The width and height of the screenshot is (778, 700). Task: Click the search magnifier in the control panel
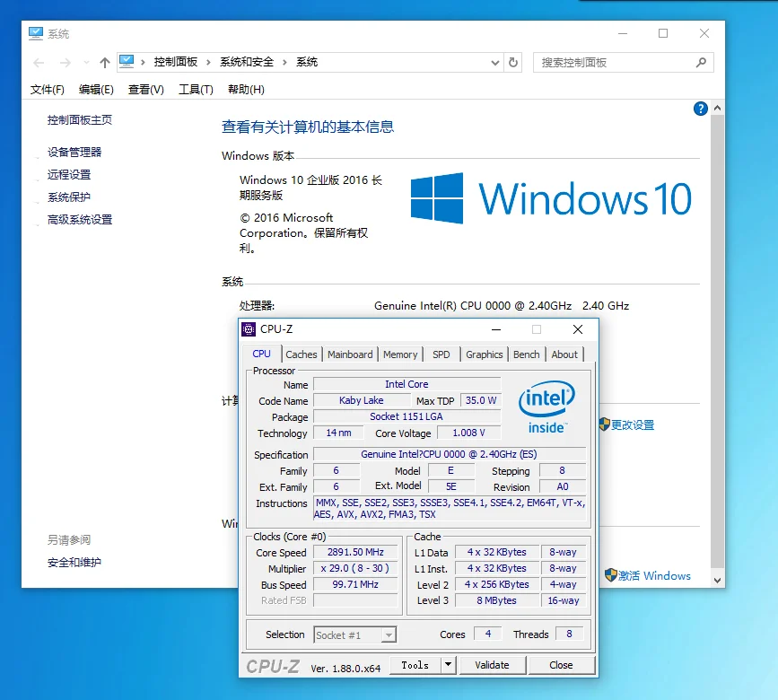tap(701, 63)
